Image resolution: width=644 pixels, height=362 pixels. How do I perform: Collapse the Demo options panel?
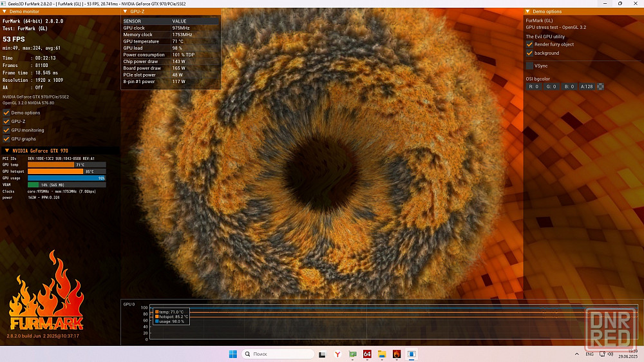point(528,12)
